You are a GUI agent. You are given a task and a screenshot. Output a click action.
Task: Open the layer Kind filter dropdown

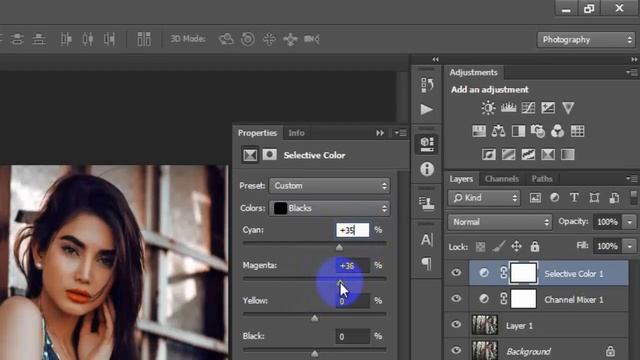pyautogui.click(x=484, y=198)
